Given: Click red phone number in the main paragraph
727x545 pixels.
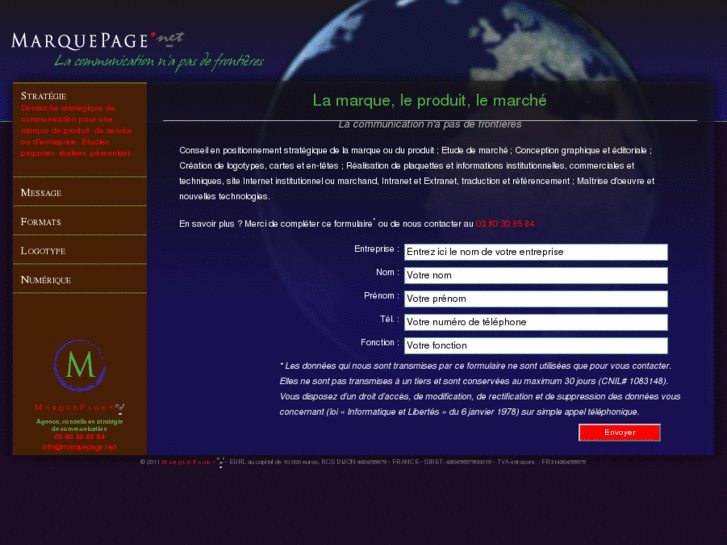Looking at the screenshot, I should pyautogui.click(x=505, y=224).
